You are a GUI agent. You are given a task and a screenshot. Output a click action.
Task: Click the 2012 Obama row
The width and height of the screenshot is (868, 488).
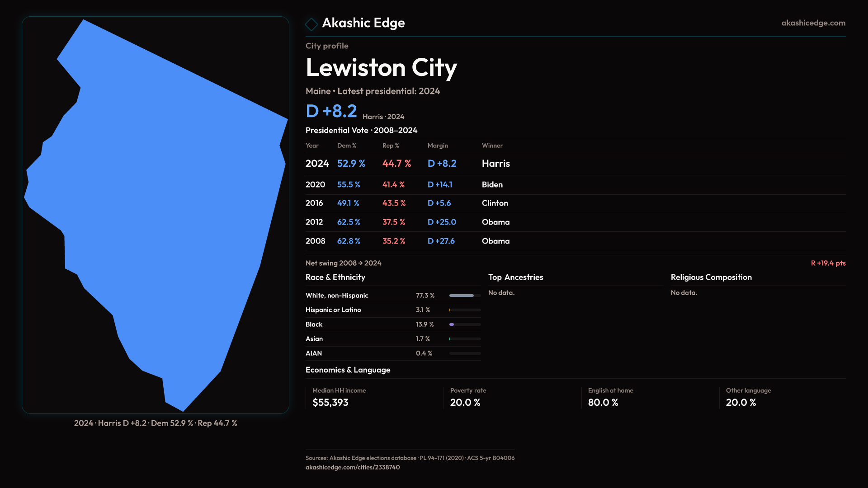[407, 222]
